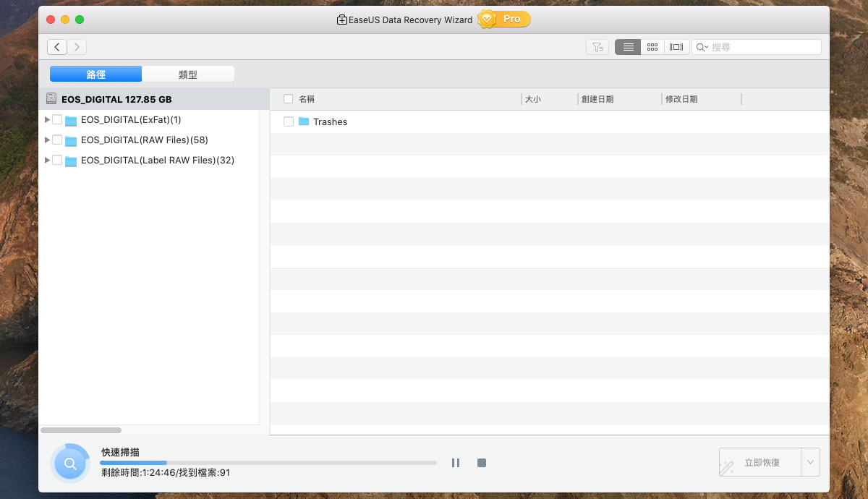Click the folder icon for EOS_DIGITAL(ExFat)(1)
Image resolution: width=868 pixels, height=499 pixels.
tap(71, 120)
